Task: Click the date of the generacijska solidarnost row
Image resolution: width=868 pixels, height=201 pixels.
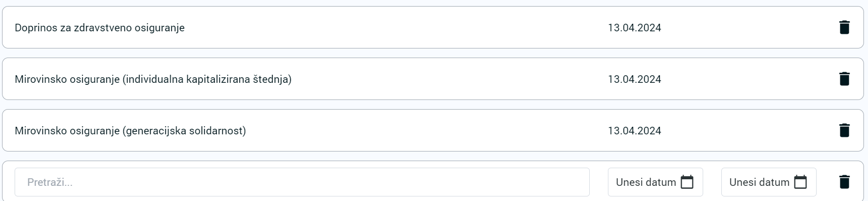Action: [635, 131]
